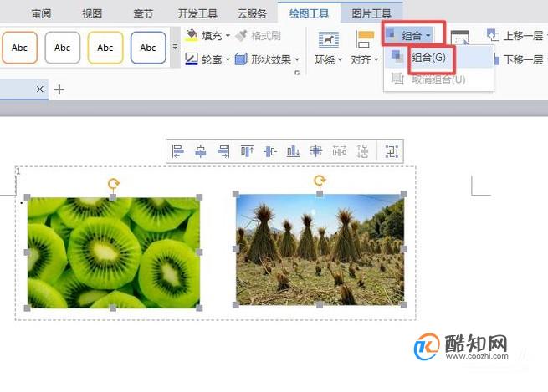Image resolution: width=548 pixels, height=392 pixels.
Task: Open a new document tab with plus
Action: pyautogui.click(x=59, y=89)
